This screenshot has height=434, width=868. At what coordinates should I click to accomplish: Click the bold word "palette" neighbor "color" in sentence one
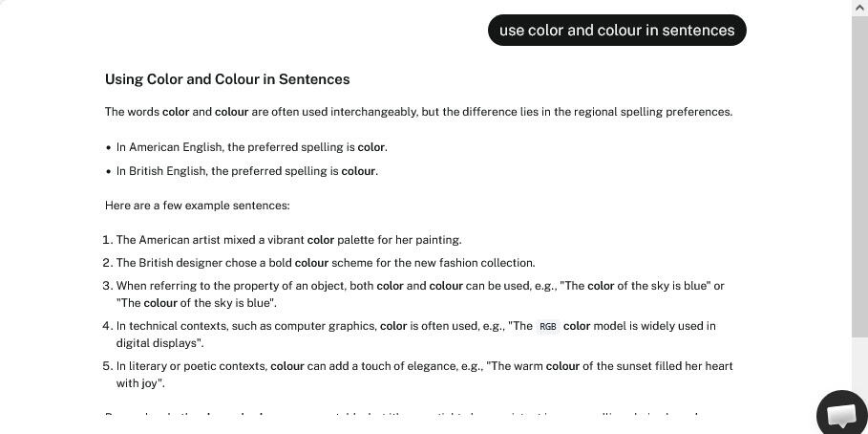[x=321, y=240]
